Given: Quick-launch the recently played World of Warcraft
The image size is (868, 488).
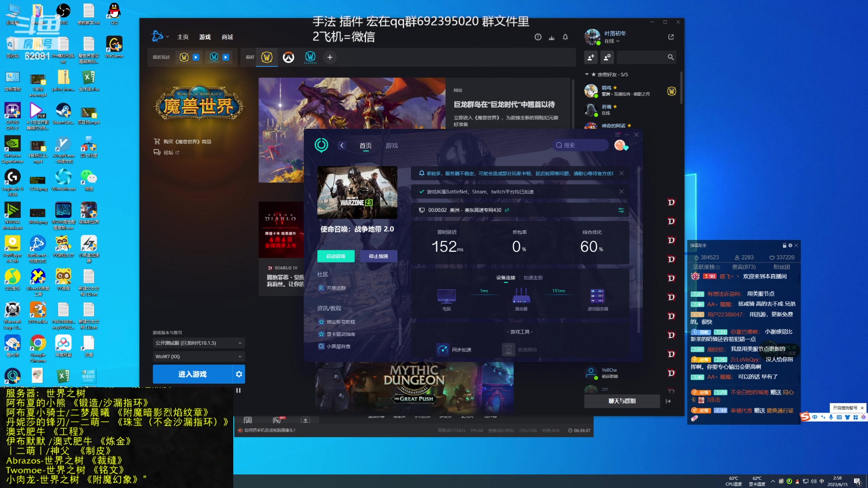Looking at the screenshot, I should (x=196, y=57).
